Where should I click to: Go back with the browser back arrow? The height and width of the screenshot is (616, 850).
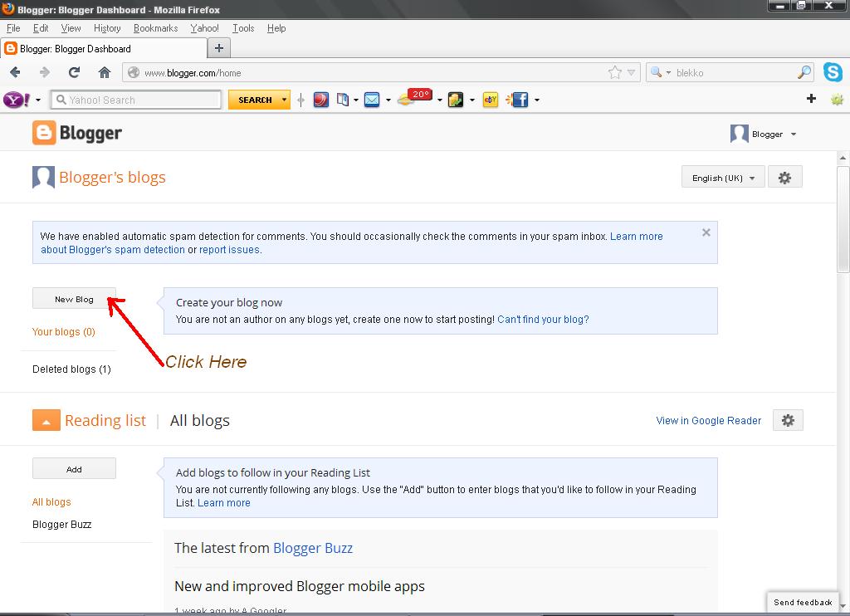(15, 72)
